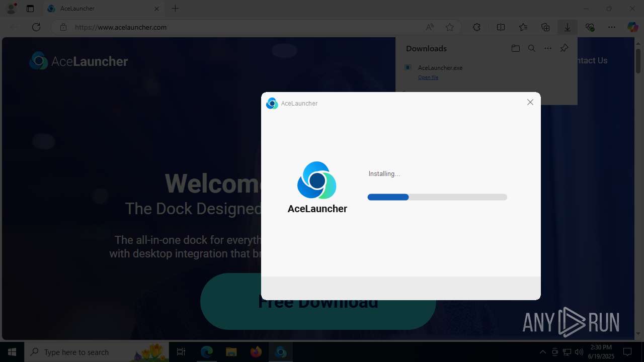The width and height of the screenshot is (644, 362).
Task: Launch Firefox from the taskbar
Action: point(256,352)
